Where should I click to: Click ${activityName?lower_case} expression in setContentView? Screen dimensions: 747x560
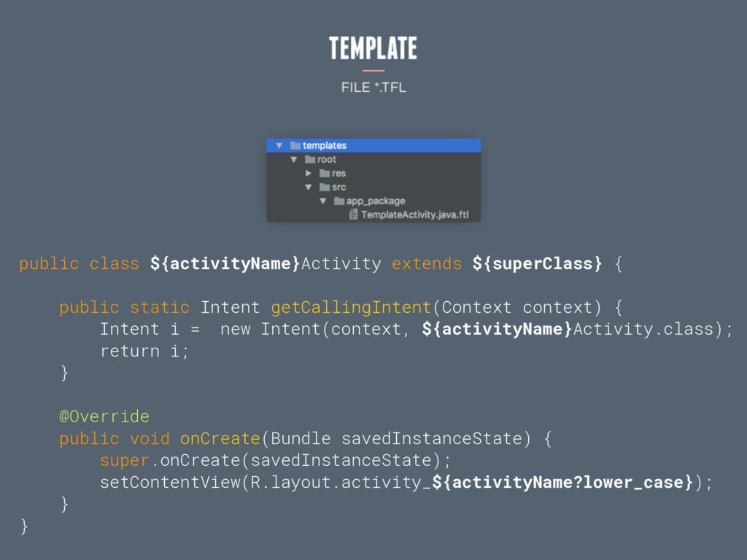563,483
